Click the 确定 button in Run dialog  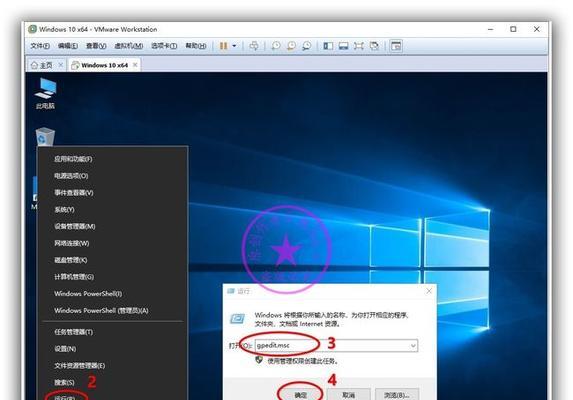click(x=301, y=395)
